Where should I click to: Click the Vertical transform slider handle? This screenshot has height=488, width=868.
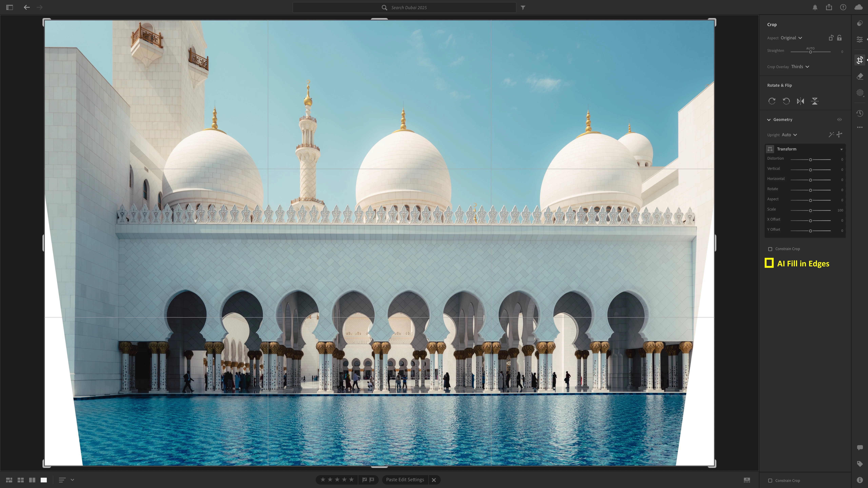pyautogui.click(x=810, y=170)
